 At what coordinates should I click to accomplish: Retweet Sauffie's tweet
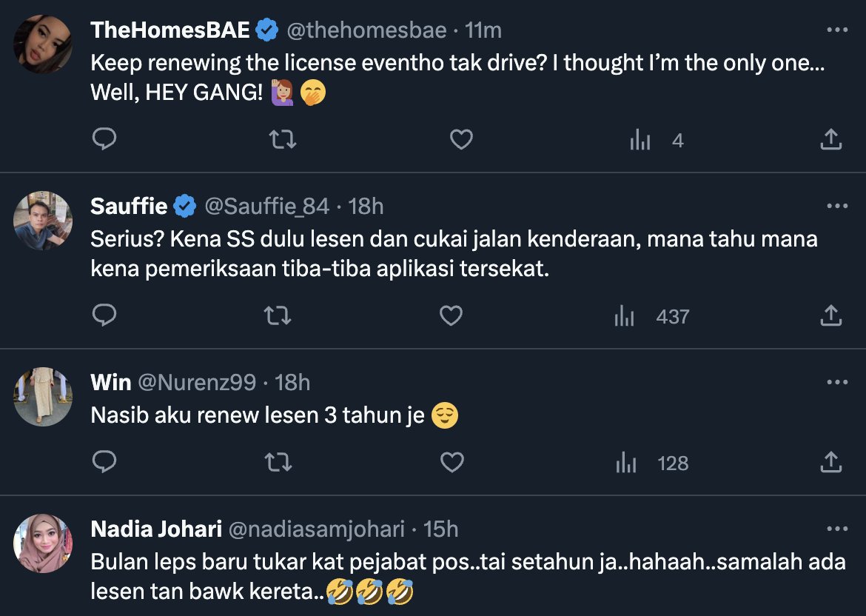(x=278, y=316)
